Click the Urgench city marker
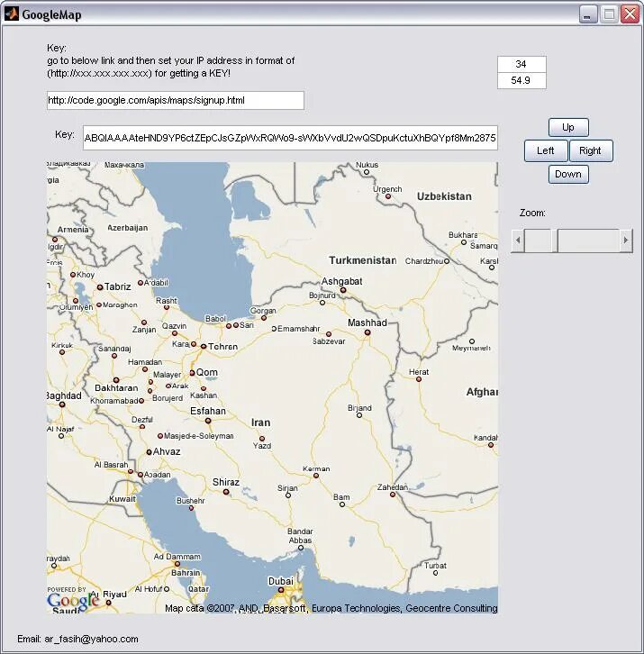Image resolution: width=644 pixels, height=654 pixels. click(x=388, y=196)
